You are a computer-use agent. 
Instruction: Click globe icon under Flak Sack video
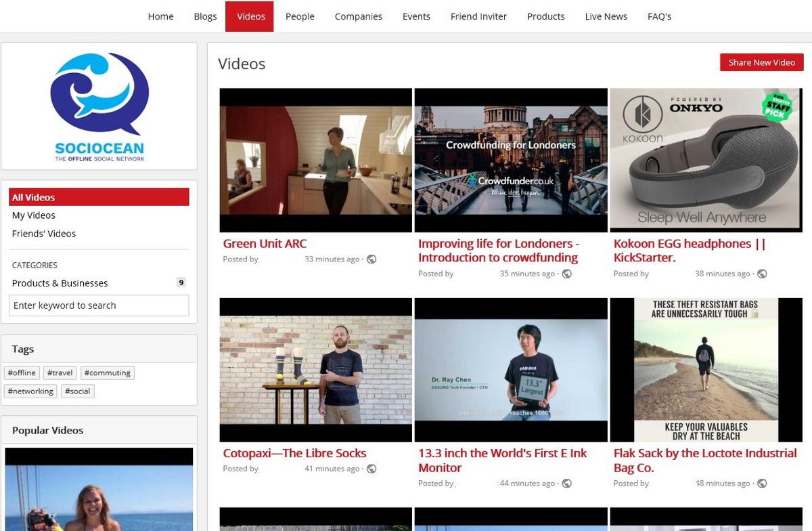pyautogui.click(x=762, y=484)
